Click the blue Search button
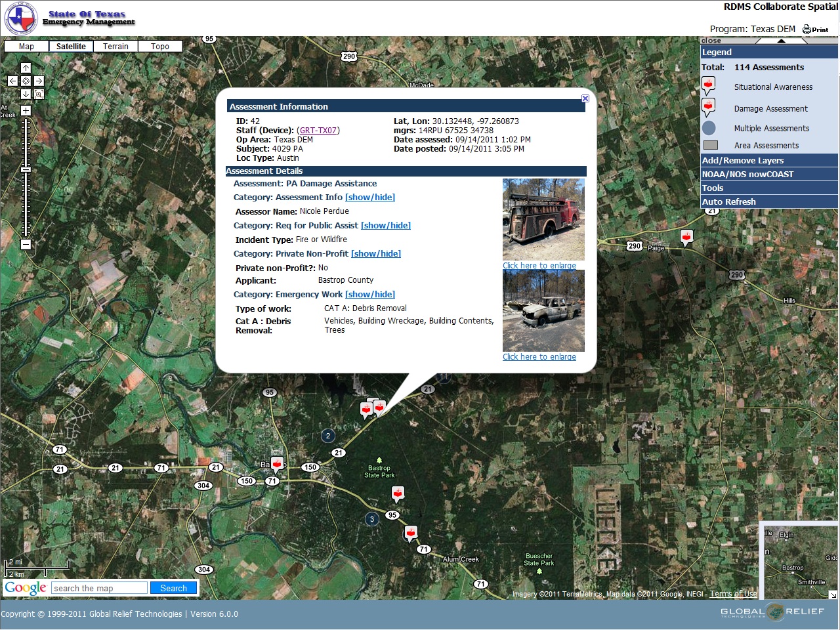This screenshot has width=840, height=630. click(x=173, y=588)
